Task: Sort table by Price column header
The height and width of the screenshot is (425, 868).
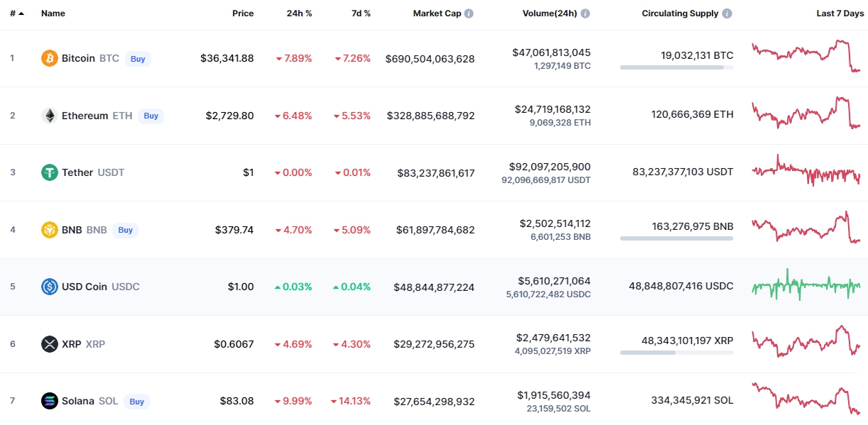Action: pyautogui.click(x=243, y=13)
